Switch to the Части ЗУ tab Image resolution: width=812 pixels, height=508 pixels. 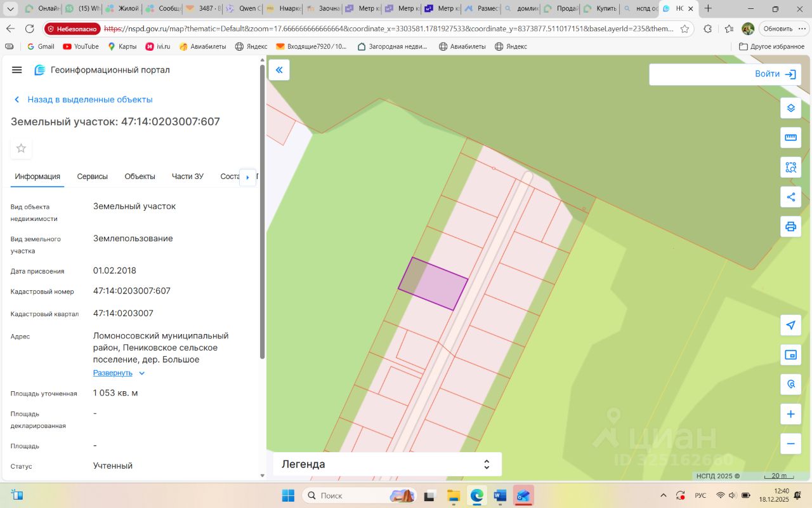click(188, 177)
